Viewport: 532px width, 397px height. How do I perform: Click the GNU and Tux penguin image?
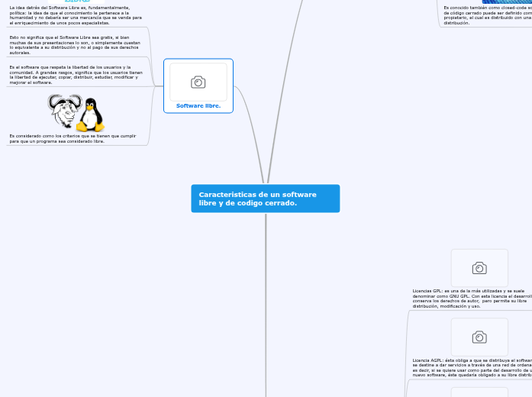pyautogui.click(x=76, y=113)
